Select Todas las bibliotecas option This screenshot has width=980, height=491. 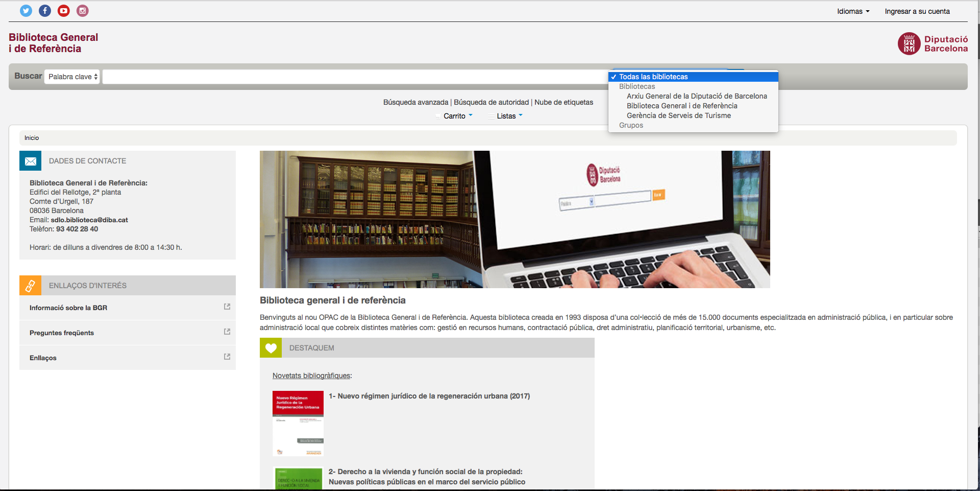pyautogui.click(x=693, y=77)
